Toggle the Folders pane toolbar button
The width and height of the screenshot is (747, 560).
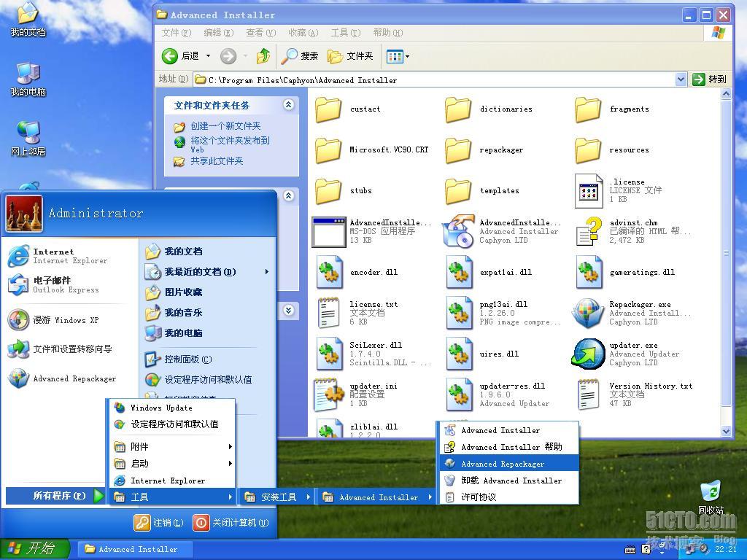point(350,56)
